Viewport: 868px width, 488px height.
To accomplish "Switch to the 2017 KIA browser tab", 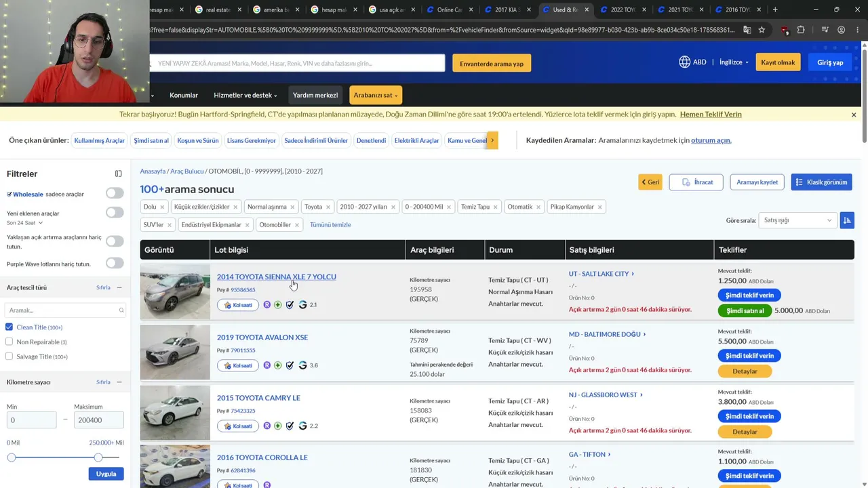I will [508, 9].
